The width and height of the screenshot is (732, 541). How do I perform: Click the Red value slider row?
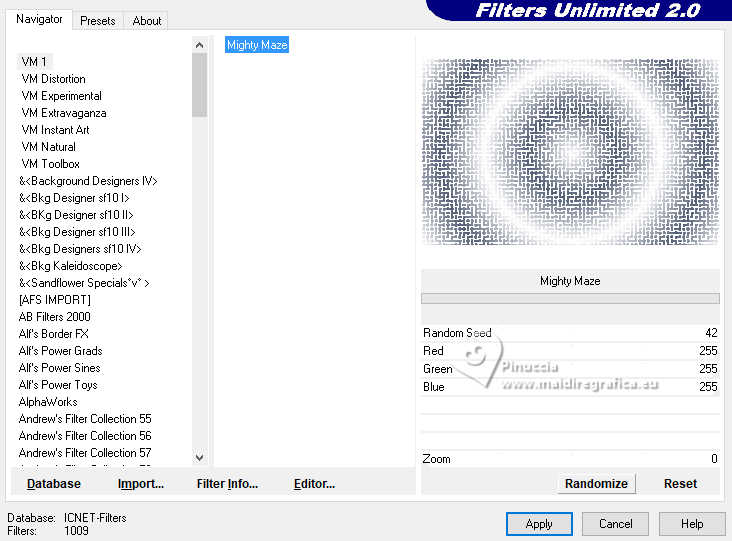570,351
